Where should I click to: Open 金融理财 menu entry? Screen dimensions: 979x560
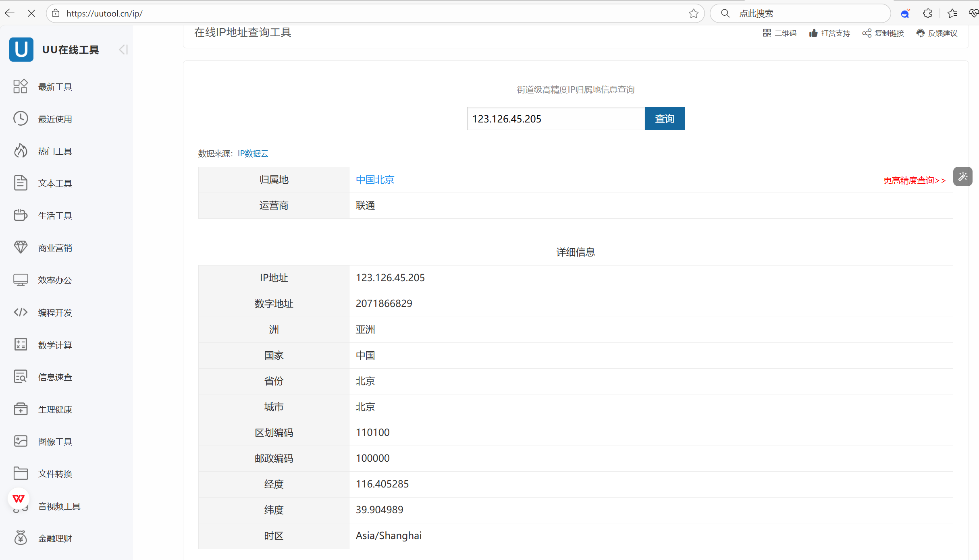[55, 538]
